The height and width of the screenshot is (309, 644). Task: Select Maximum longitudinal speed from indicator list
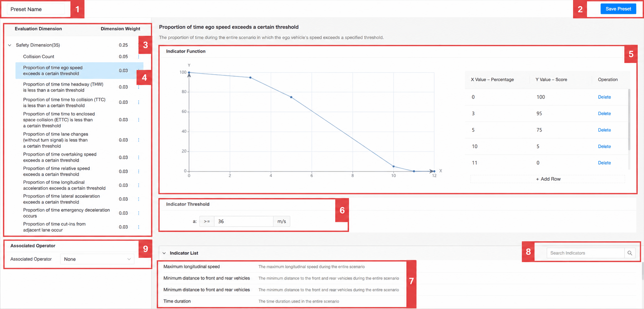[x=191, y=267]
